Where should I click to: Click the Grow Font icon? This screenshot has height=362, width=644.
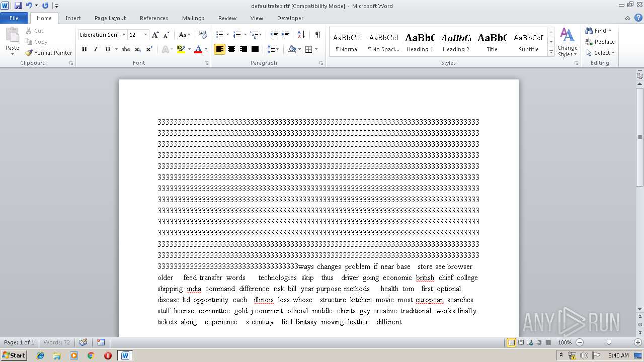coord(155,35)
